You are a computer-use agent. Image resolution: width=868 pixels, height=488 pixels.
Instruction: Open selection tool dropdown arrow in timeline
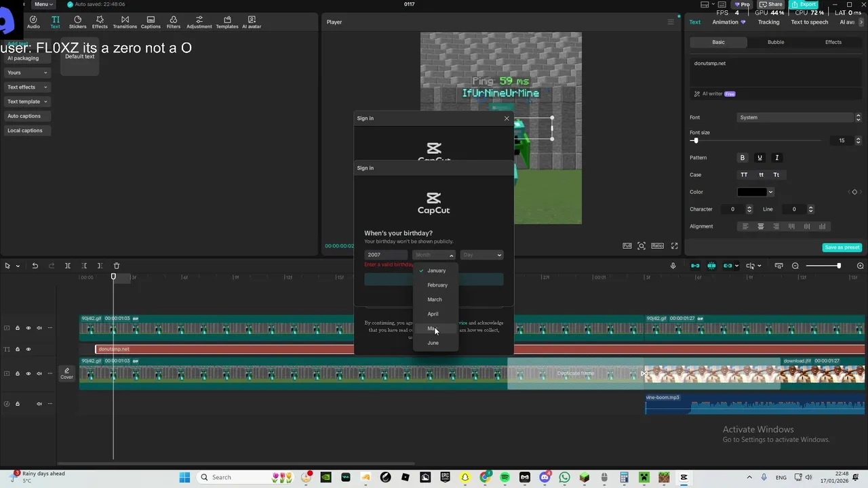[18, 266]
